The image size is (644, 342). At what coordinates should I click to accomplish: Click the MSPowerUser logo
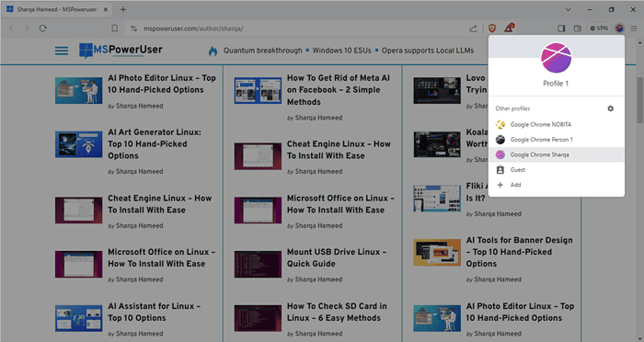(121, 50)
